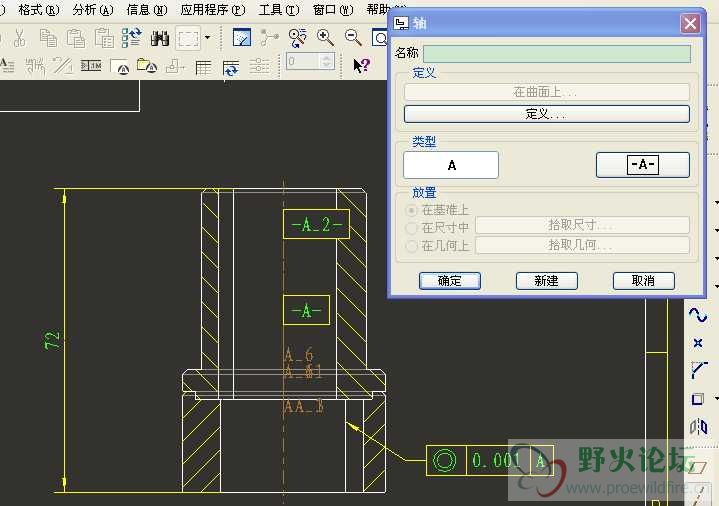
Task: Select the dashed selection box tool
Action: coord(188,39)
